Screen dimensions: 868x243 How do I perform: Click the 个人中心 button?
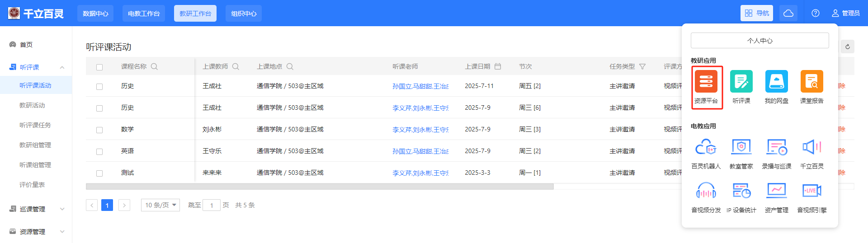(759, 41)
